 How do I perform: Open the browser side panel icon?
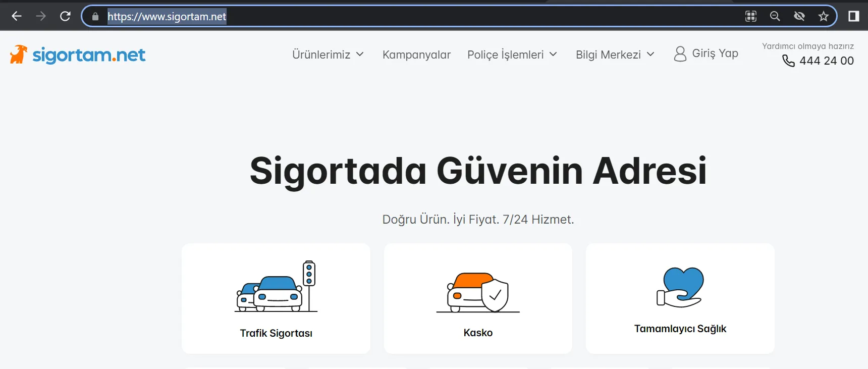click(x=854, y=16)
